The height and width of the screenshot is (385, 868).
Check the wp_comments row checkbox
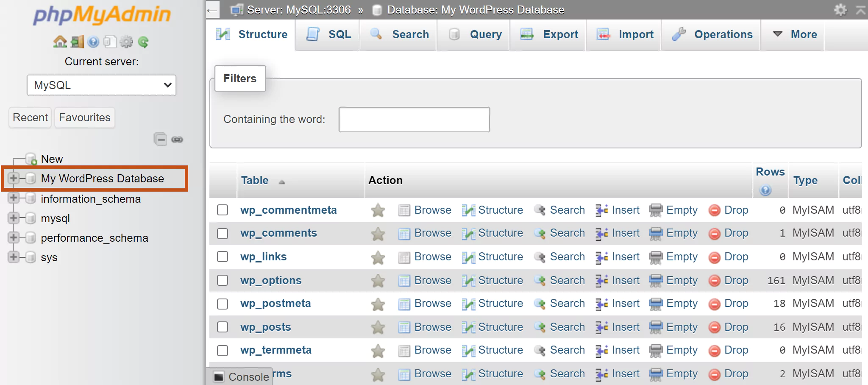(x=223, y=233)
